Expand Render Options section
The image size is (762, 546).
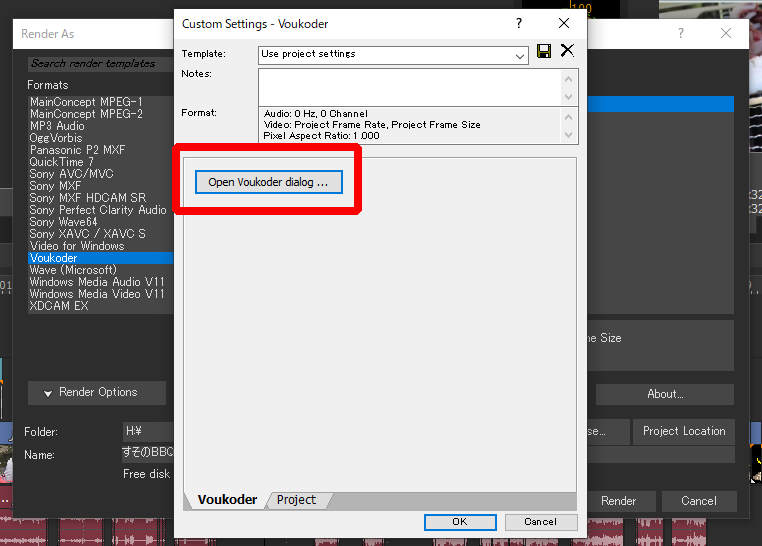click(97, 392)
